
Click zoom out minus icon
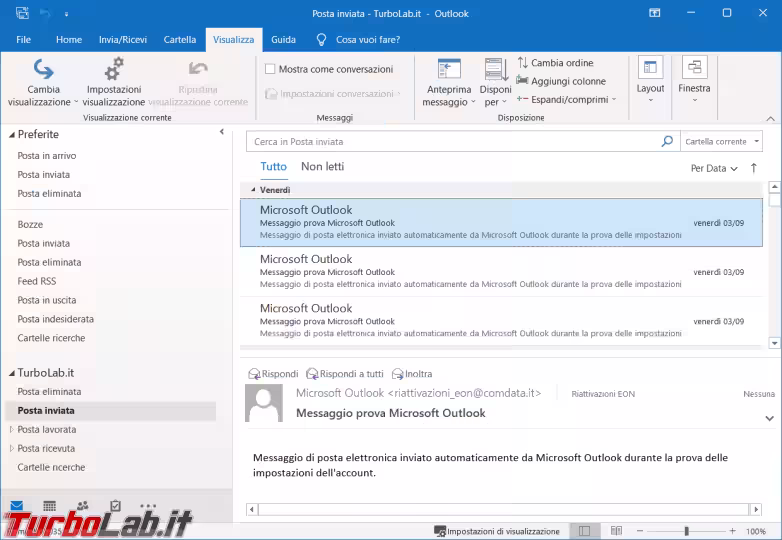tap(640, 531)
